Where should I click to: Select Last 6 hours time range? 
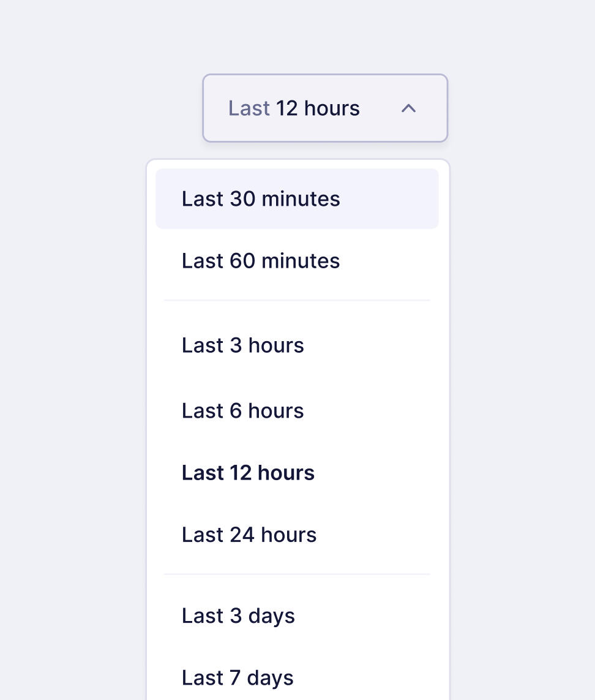click(297, 411)
